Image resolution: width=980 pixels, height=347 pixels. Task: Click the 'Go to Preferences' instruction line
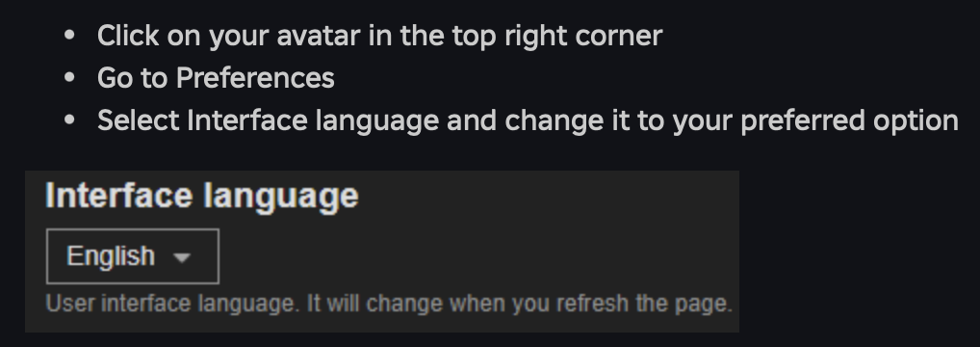point(216,78)
